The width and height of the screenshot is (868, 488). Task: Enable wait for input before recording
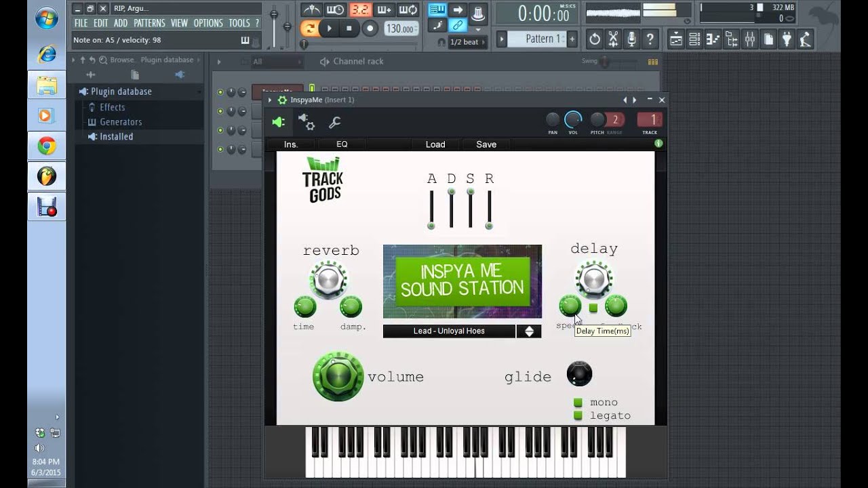[x=335, y=9]
